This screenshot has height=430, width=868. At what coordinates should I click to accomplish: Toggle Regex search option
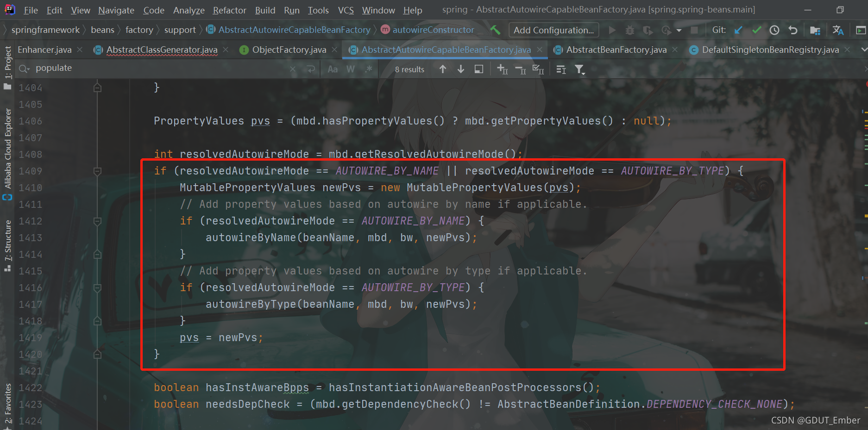click(369, 69)
